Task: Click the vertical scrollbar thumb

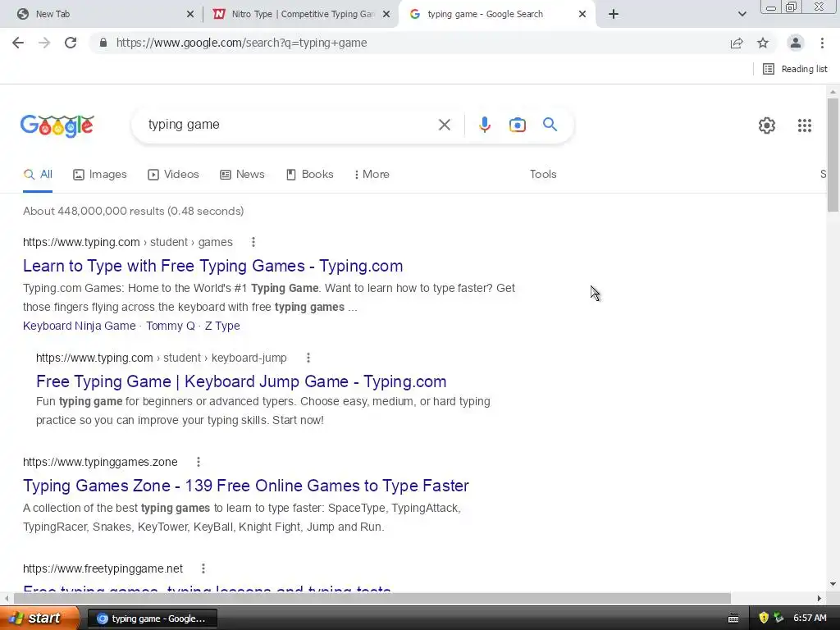Action: click(x=833, y=154)
